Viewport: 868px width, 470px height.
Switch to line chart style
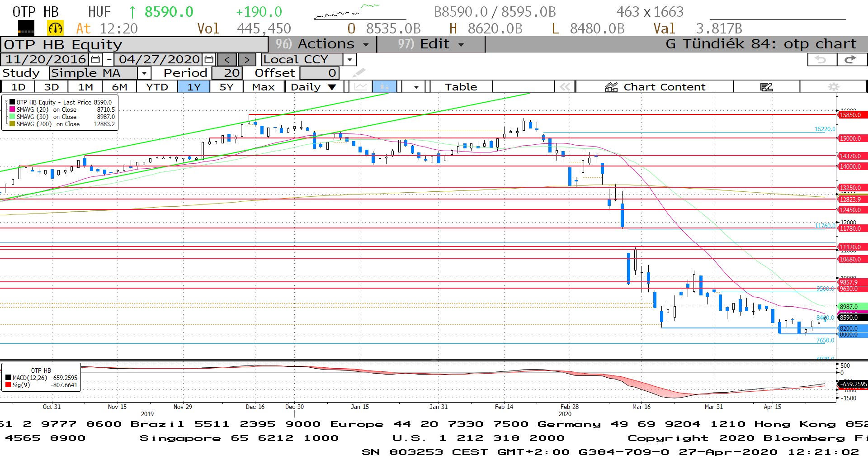pos(360,86)
